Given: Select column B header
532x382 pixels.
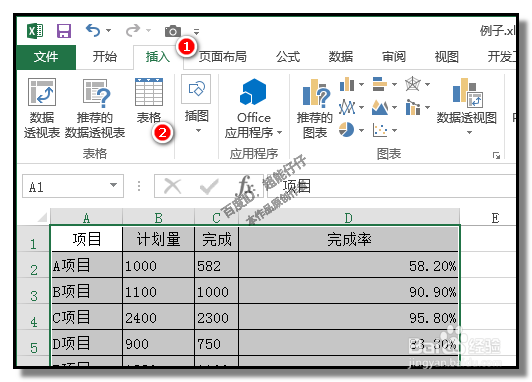Looking at the screenshot, I should point(158,217).
